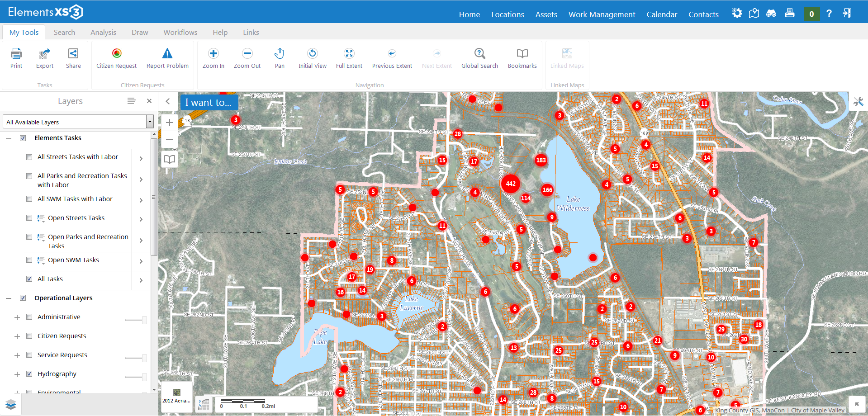Open the Report Problem tool

click(167, 58)
